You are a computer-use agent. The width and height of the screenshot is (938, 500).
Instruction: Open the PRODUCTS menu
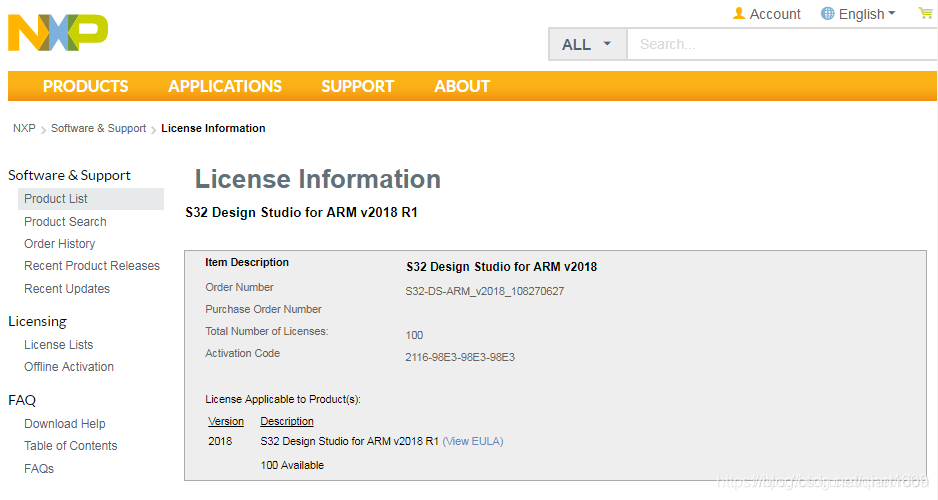click(85, 86)
